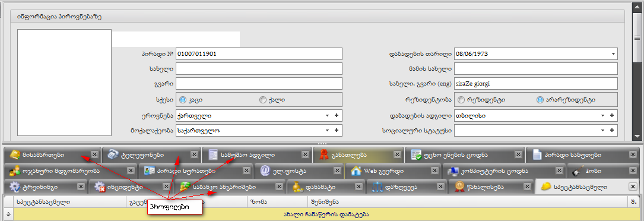Click into the სახელი input field
This screenshot has width=644, height=221.
[259, 68]
